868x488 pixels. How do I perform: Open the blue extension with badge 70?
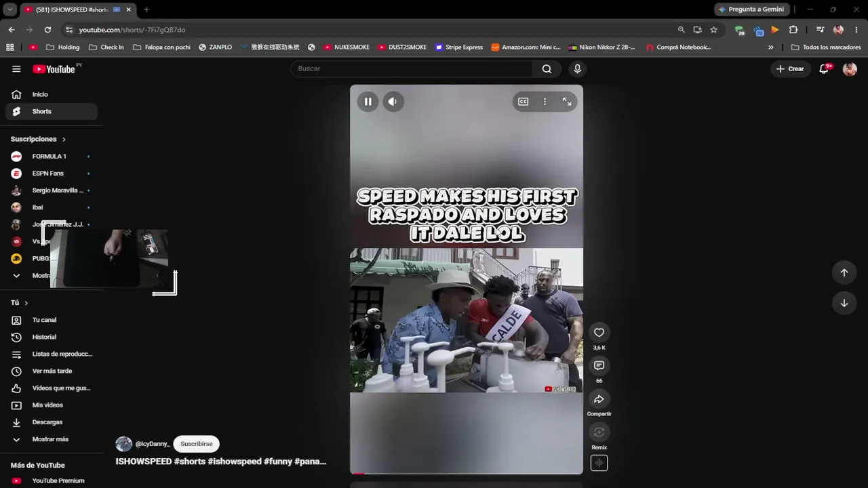[758, 30]
